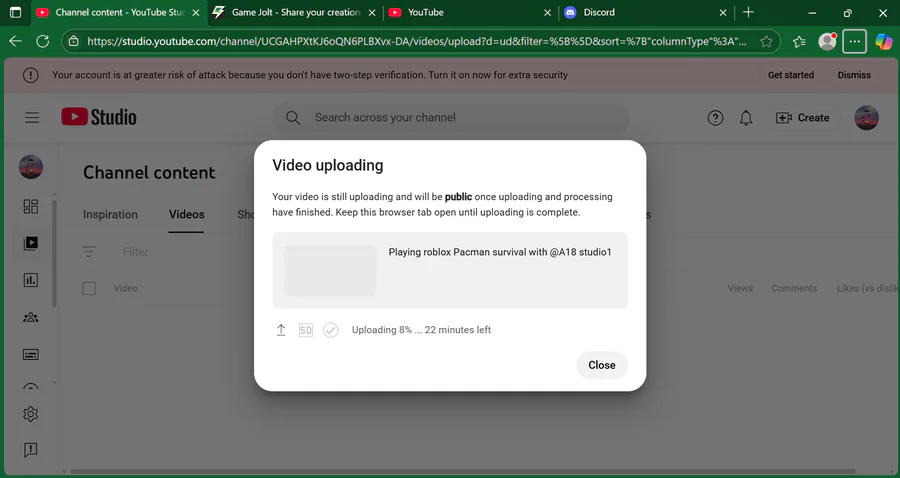The height and width of the screenshot is (478, 900).
Task: Click the address bar URL
Action: click(x=417, y=41)
